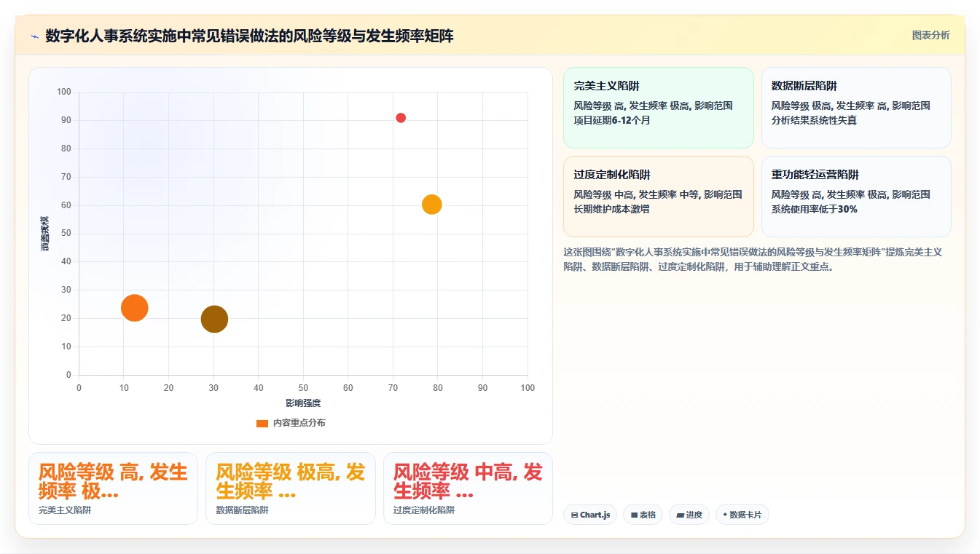
Task: Select the 表格 tag chip
Action: point(643,515)
